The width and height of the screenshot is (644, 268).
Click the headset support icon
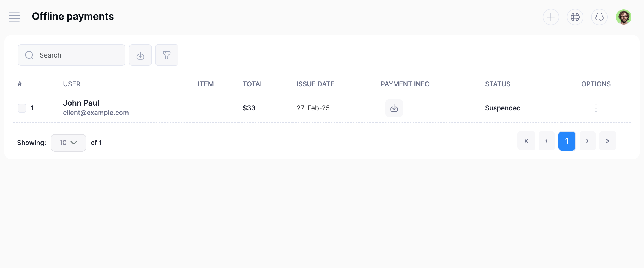click(x=599, y=17)
